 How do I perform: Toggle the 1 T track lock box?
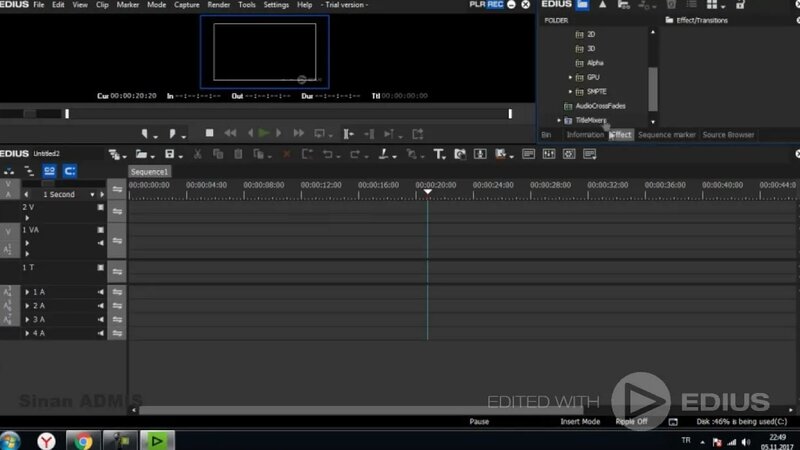pyautogui.click(x=101, y=267)
